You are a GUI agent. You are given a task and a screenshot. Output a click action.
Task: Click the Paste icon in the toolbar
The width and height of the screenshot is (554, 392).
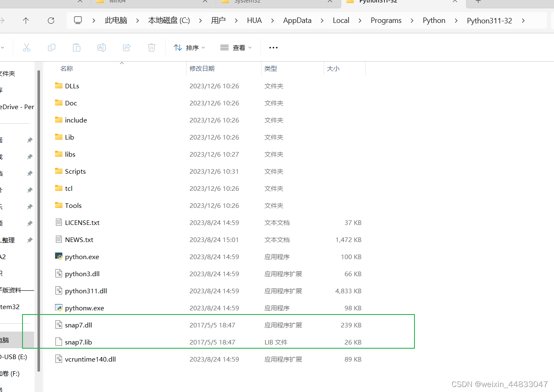pyautogui.click(x=77, y=47)
